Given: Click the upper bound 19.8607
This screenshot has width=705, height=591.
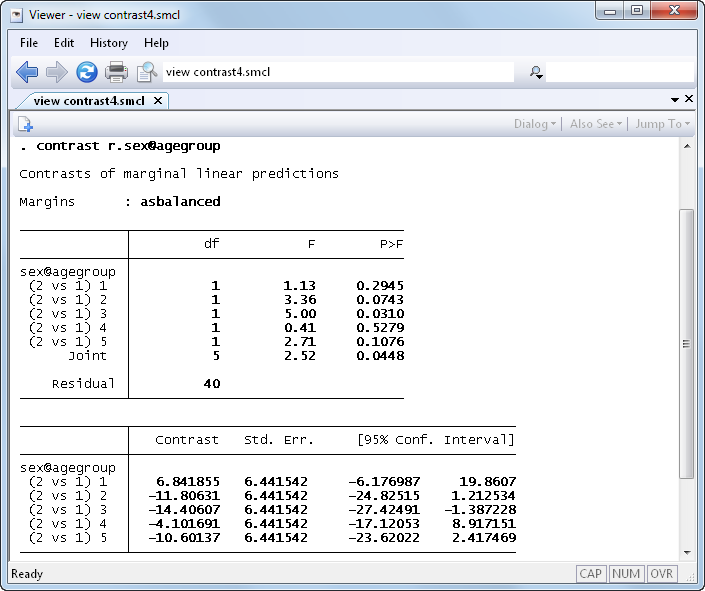Looking at the screenshot, I should tap(487, 482).
